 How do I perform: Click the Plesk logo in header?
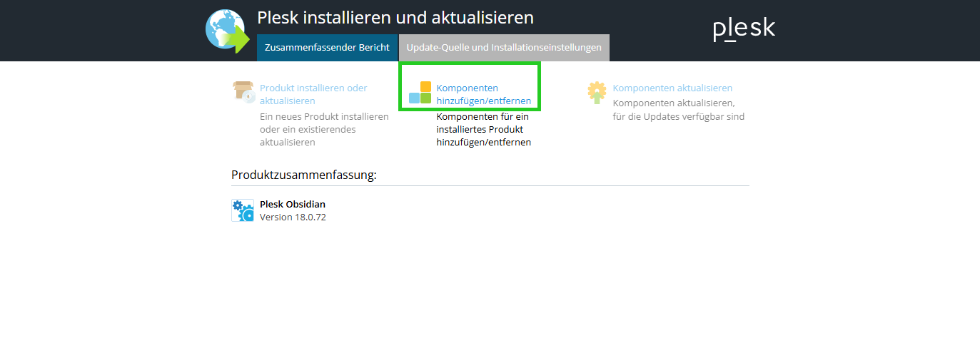tap(744, 29)
